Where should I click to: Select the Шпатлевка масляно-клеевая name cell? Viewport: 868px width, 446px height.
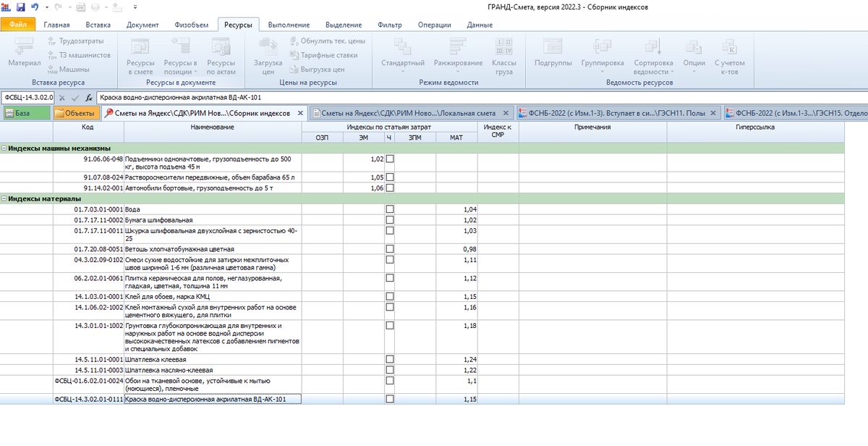coord(213,370)
